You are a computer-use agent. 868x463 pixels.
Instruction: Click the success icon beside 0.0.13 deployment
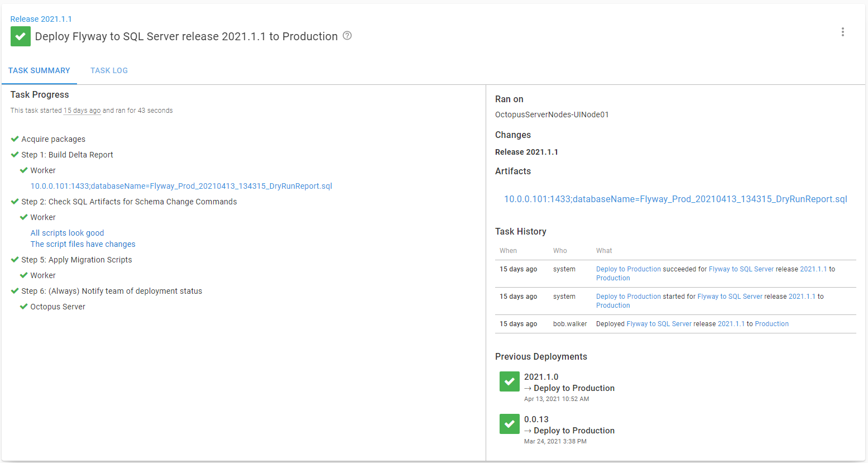pyautogui.click(x=509, y=424)
